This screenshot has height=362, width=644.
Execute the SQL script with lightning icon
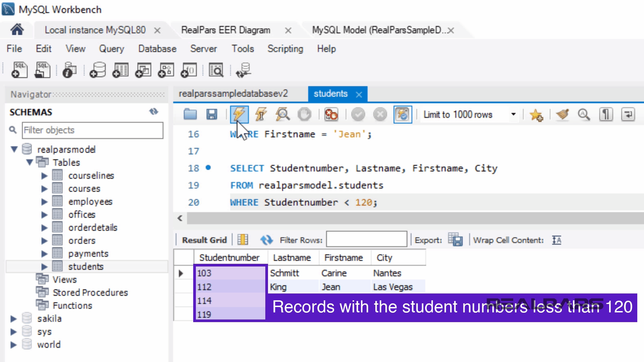(x=239, y=115)
